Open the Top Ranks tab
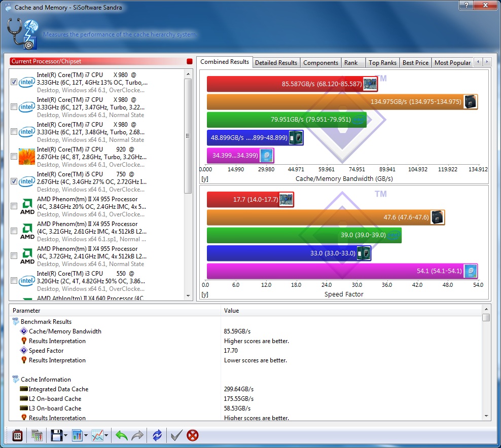This screenshot has width=501, height=448. (382, 62)
